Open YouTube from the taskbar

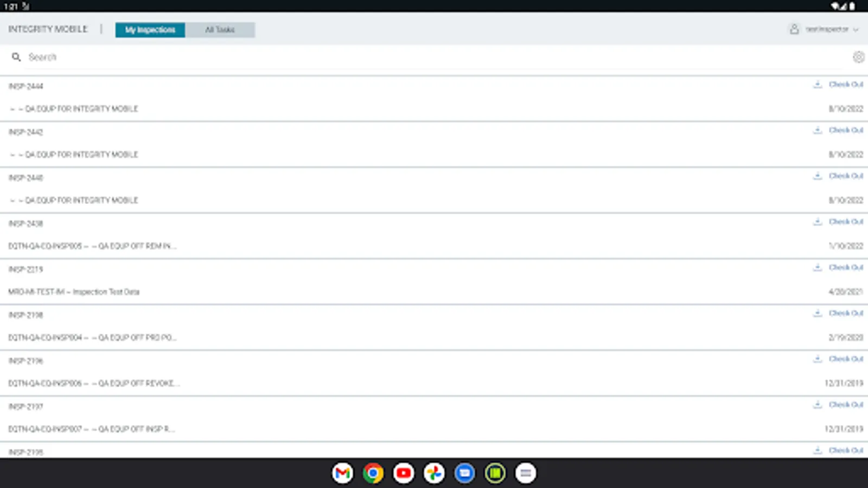404,473
